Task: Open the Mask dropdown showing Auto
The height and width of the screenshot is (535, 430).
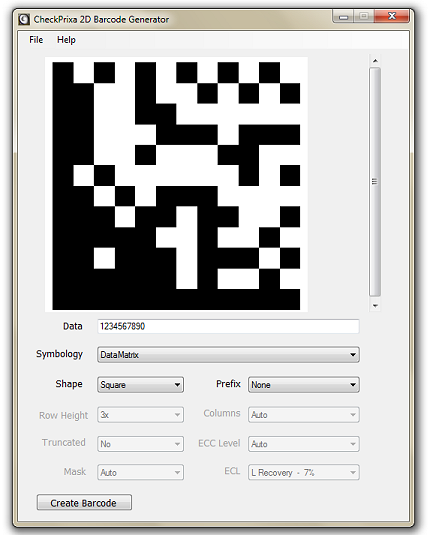Action: pos(140,473)
